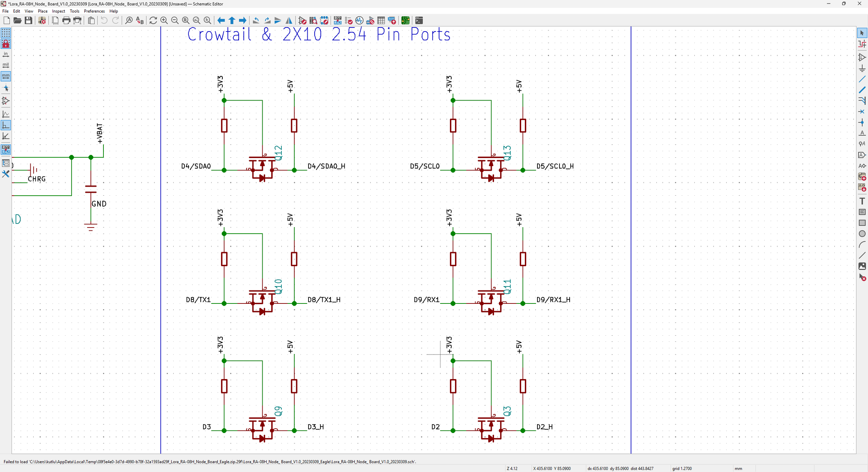Mirror selection vertically
The height and width of the screenshot is (472, 868).
tap(278, 21)
